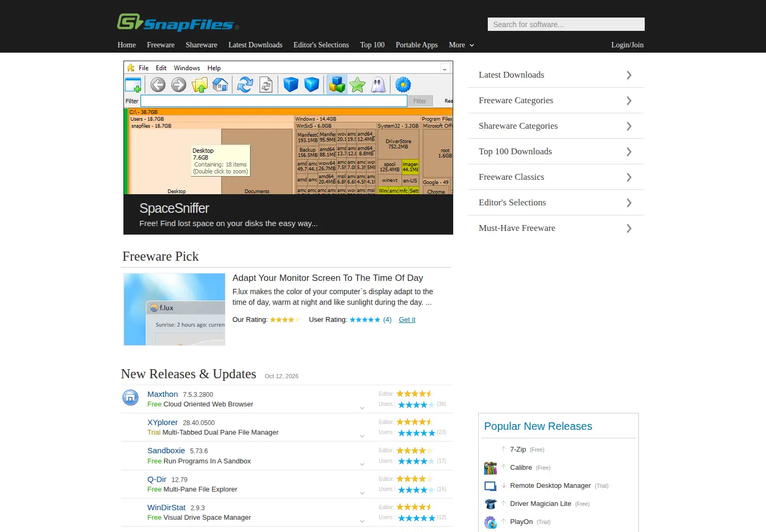Viewport: 766px width, 532px height.
Task: Open the SpaceSniffer featured screenshot banner
Action: pos(288,147)
